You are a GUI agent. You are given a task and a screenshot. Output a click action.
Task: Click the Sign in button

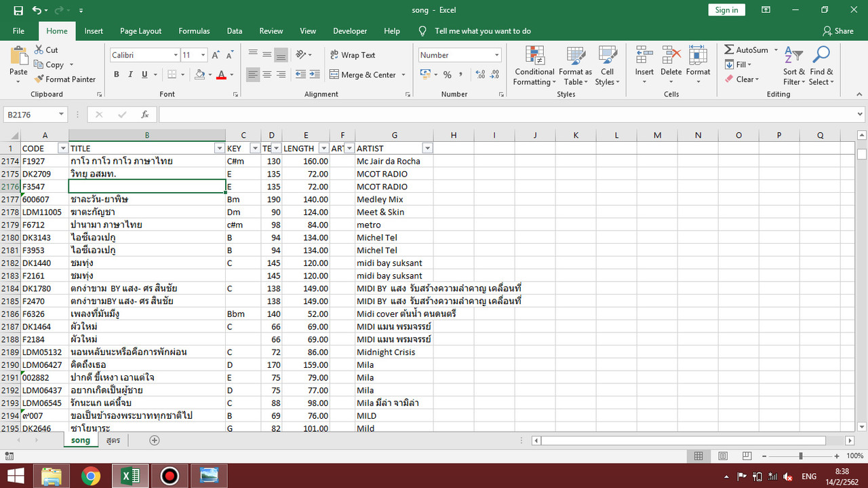726,10
